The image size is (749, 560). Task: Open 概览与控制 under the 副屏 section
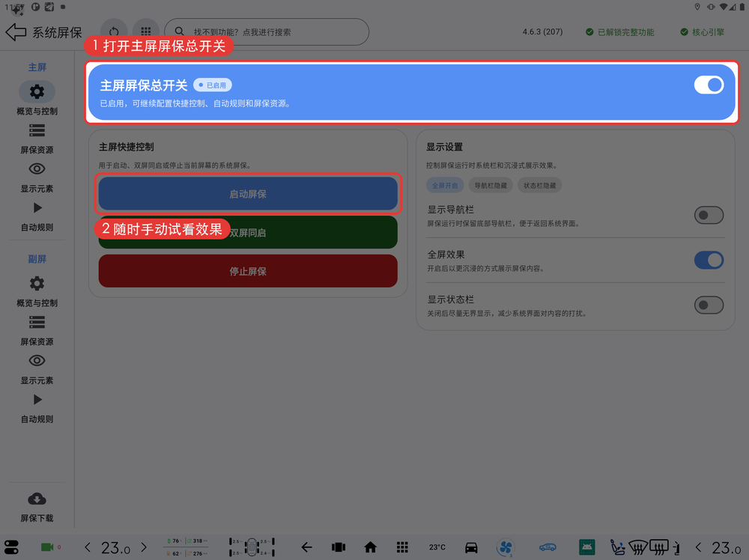[37, 290]
